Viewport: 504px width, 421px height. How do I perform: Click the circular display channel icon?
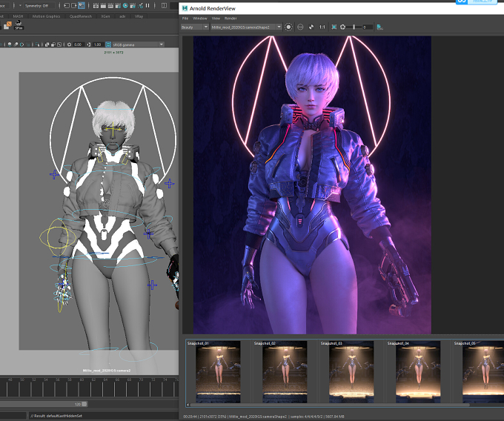click(x=288, y=27)
